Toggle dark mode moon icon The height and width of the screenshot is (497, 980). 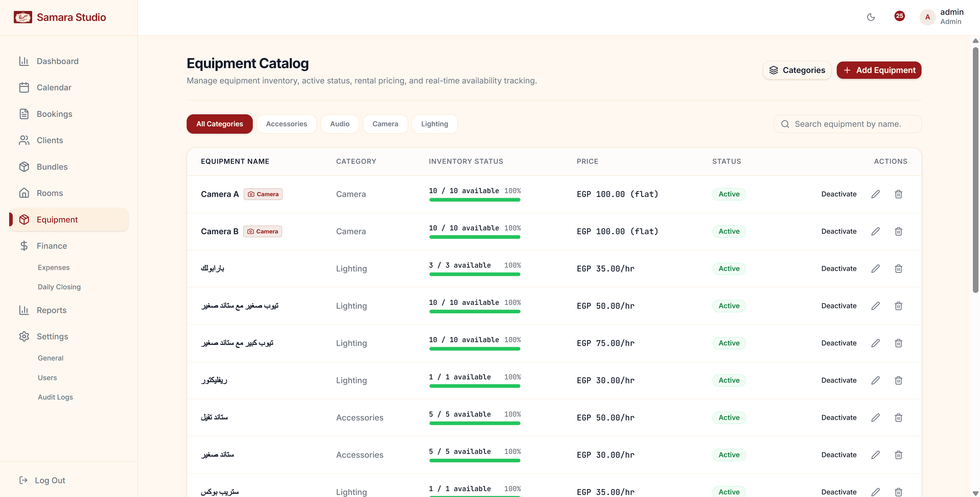870,17
